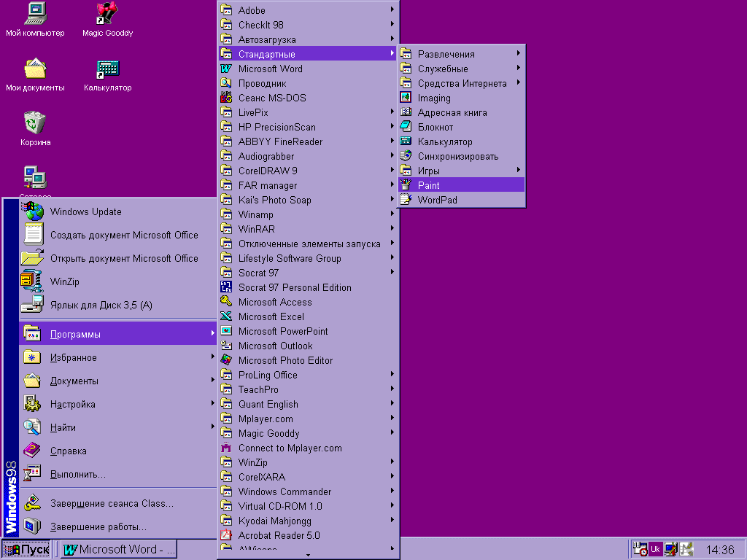The height and width of the screenshot is (560, 747).
Task: Click Winamp program group text
Action: point(256,215)
